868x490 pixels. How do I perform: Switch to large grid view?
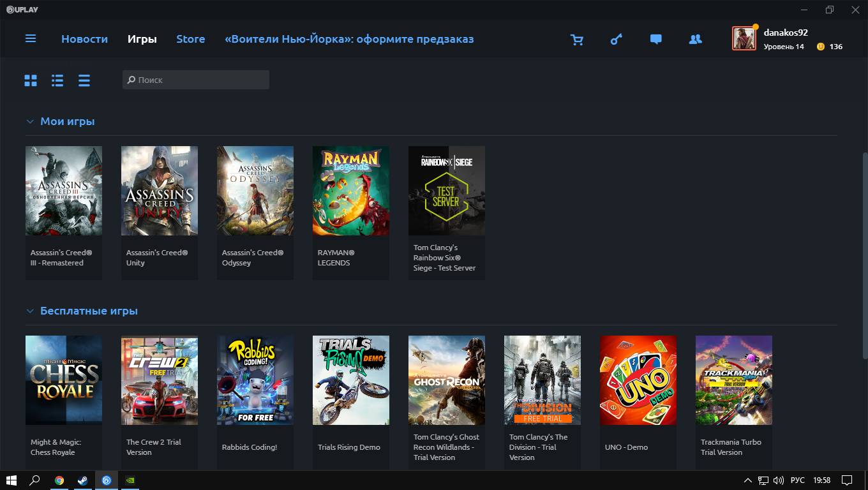point(31,80)
